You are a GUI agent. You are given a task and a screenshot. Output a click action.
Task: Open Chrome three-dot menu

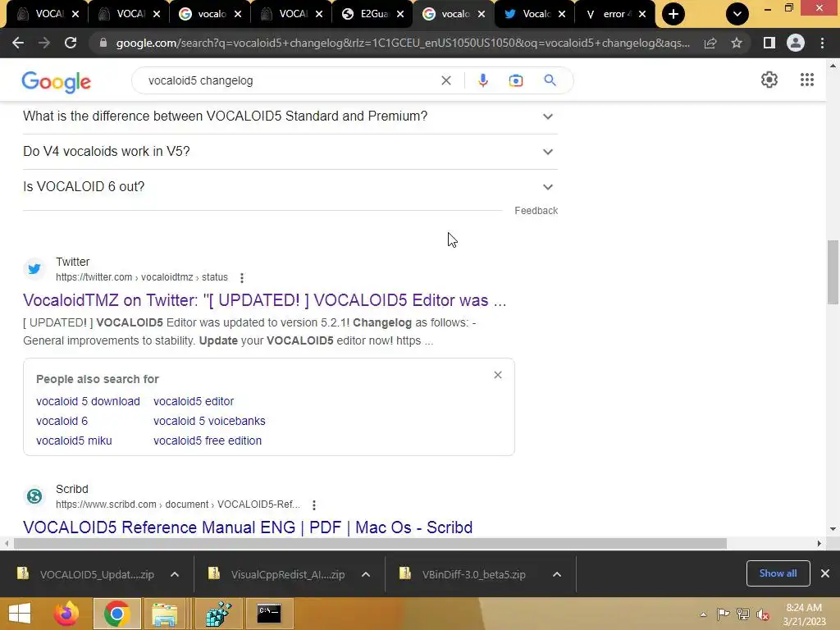[x=822, y=43]
